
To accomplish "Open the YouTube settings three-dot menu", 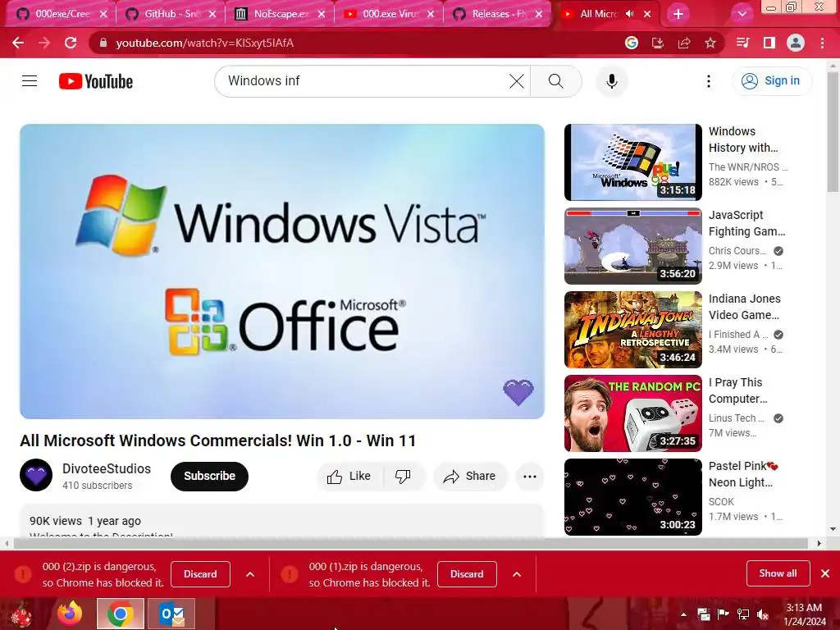I will coord(709,81).
